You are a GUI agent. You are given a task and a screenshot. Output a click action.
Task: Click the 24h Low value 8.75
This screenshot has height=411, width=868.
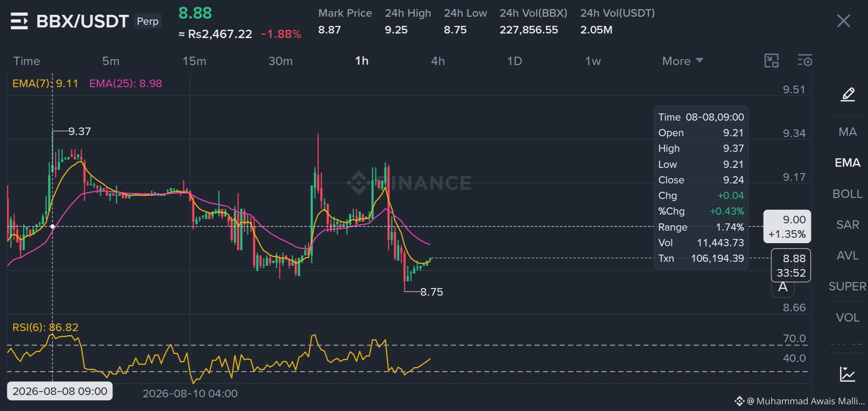(x=455, y=30)
